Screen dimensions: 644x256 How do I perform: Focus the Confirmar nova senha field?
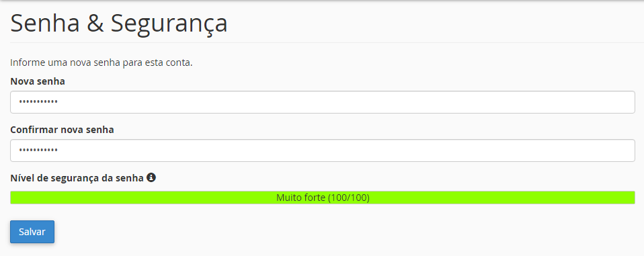pos(323,151)
